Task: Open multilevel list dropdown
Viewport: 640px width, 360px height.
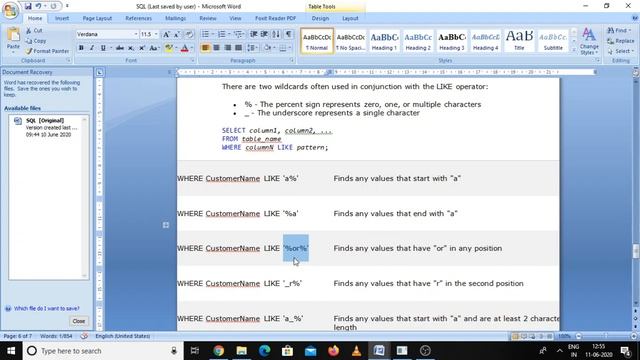Action: (x=239, y=34)
